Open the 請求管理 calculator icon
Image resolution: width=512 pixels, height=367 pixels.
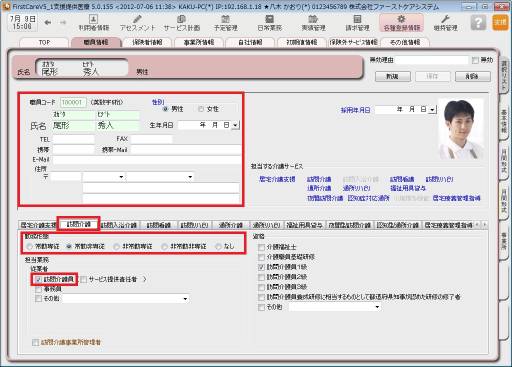tap(357, 23)
